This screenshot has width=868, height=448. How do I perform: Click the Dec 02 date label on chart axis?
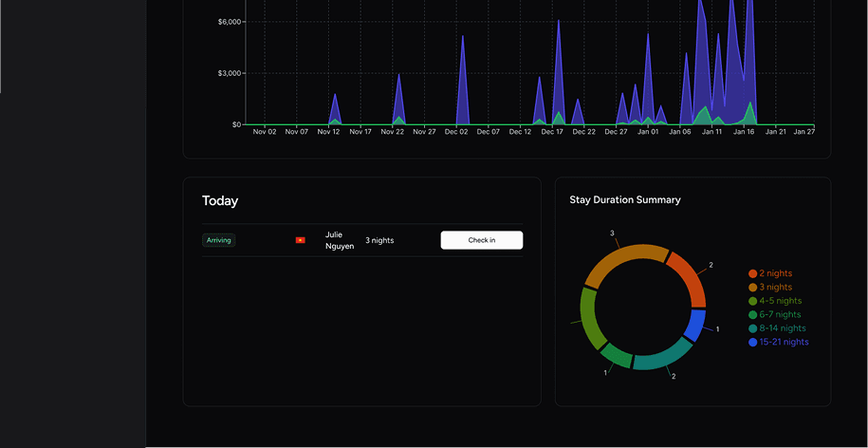[456, 132]
